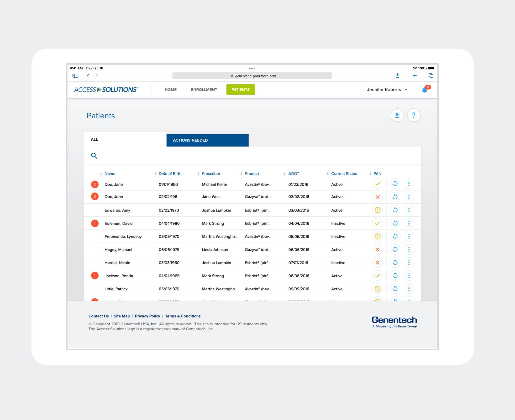The height and width of the screenshot is (420, 515).
Task: Expand the Jennifer Roberts user dropdown
Action: [387, 90]
